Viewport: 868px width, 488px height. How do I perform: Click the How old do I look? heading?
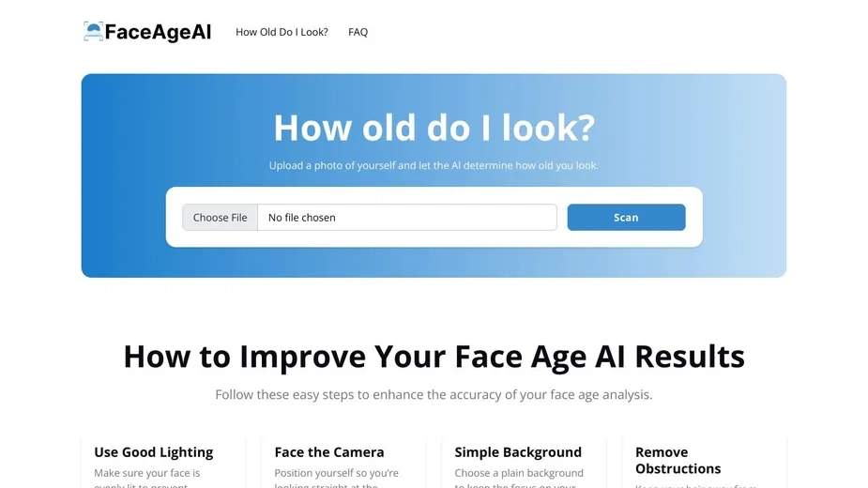coord(434,128)
